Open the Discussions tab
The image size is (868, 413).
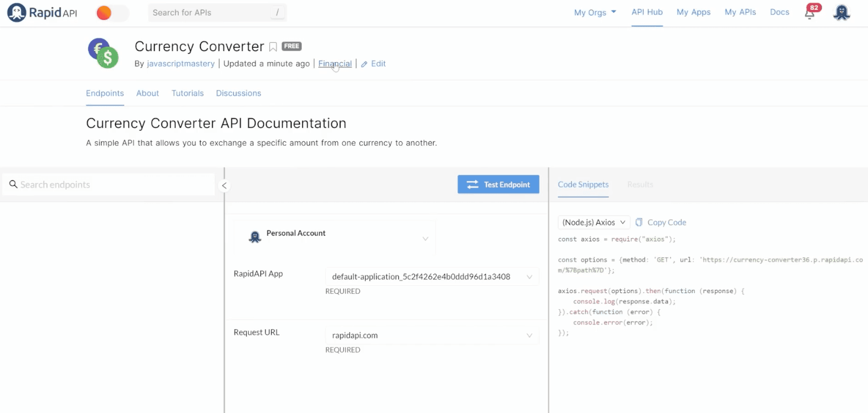point(238,93)
